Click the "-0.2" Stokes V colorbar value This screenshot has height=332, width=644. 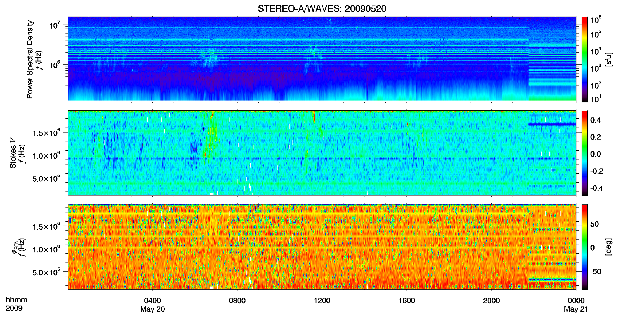coord(597,171)
